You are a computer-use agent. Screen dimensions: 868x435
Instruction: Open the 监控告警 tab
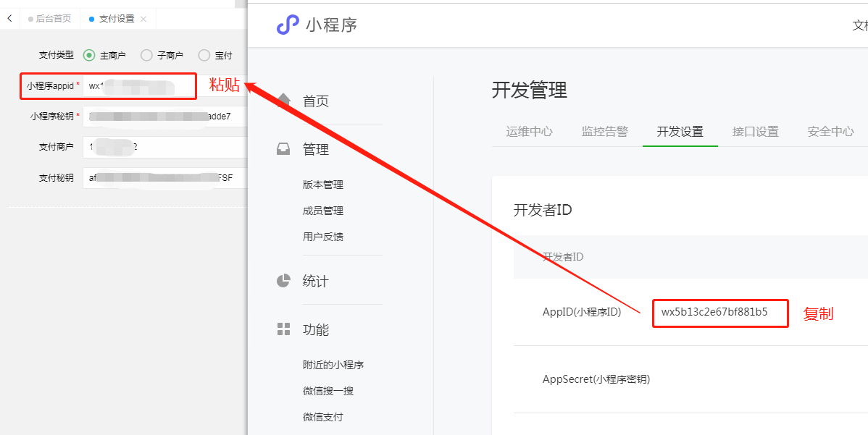(604, 132)
